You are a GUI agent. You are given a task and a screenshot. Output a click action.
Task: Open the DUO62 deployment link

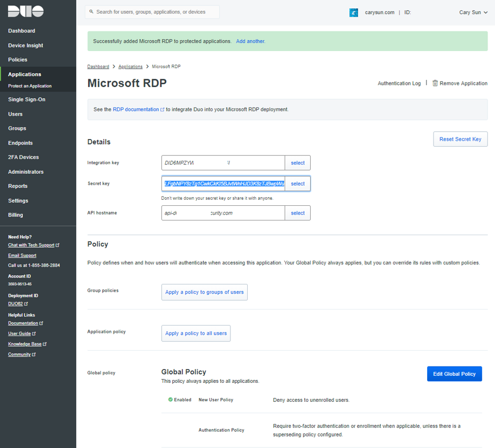point(18,304)
